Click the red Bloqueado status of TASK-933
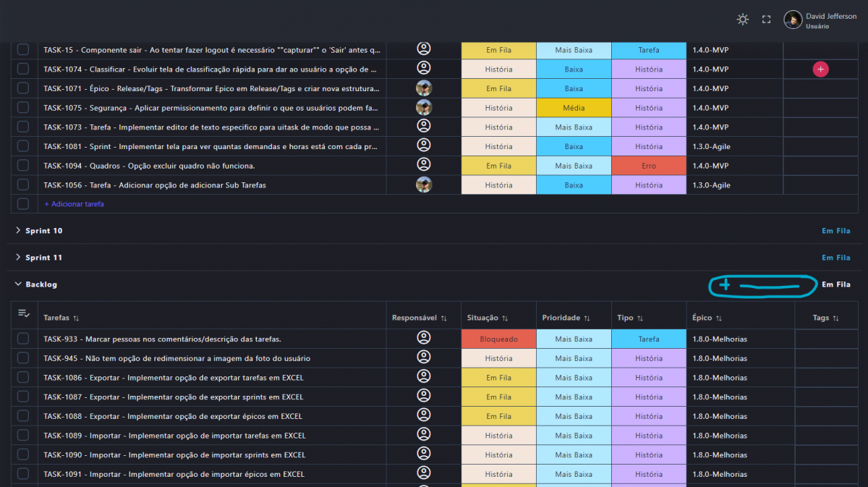The height and width of the screenshot is (487, 868). click(x=498, y=339)
